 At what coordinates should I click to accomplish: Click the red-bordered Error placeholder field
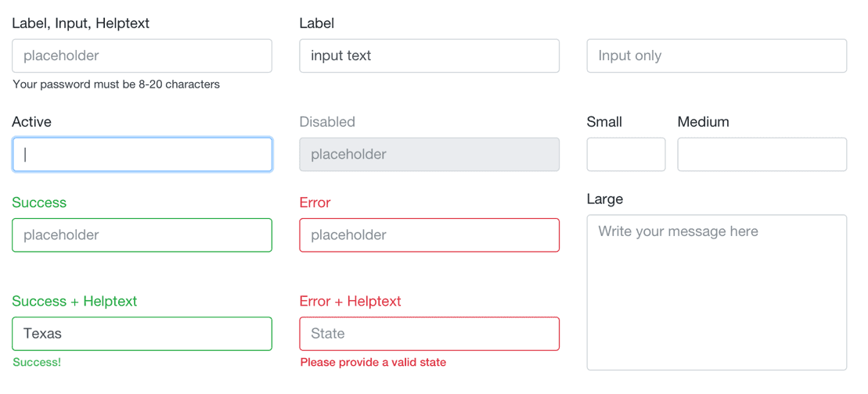tap(429, 235)
